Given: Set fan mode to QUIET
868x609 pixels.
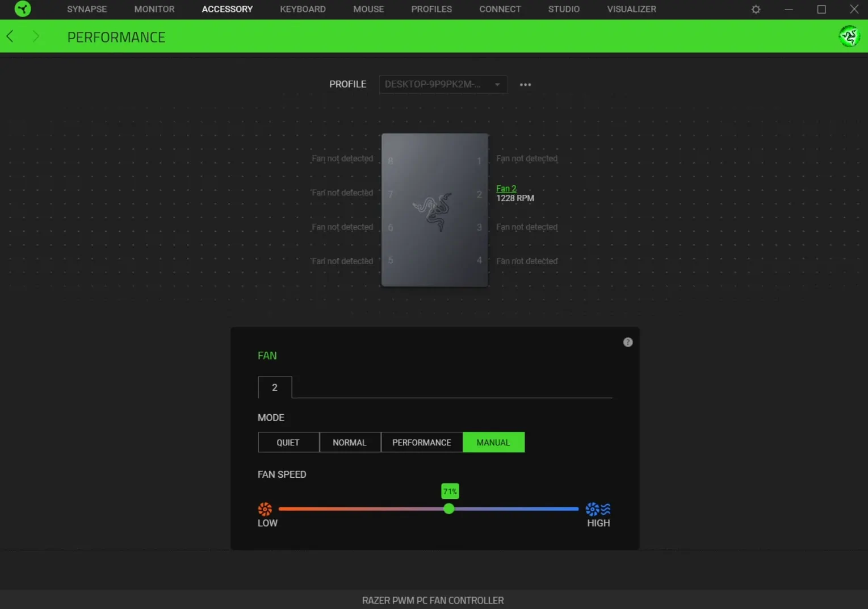Looking at the screenshot, I should (x=288, y=443).
